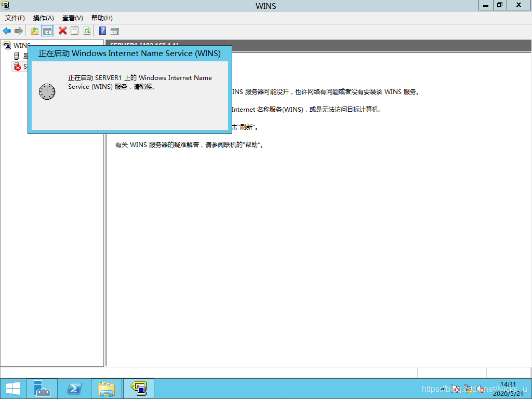
Task: Click the Up one level folder icon
Action: click(35, 31)
